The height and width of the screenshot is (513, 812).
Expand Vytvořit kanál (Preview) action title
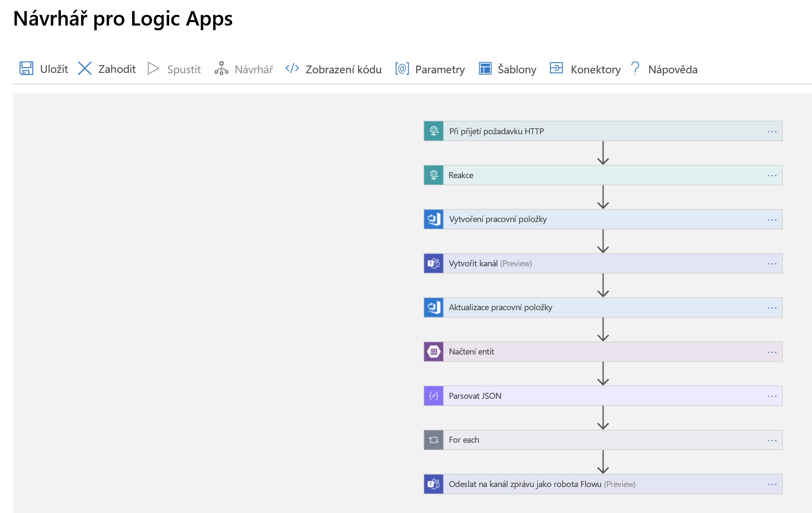click(490, 263)
